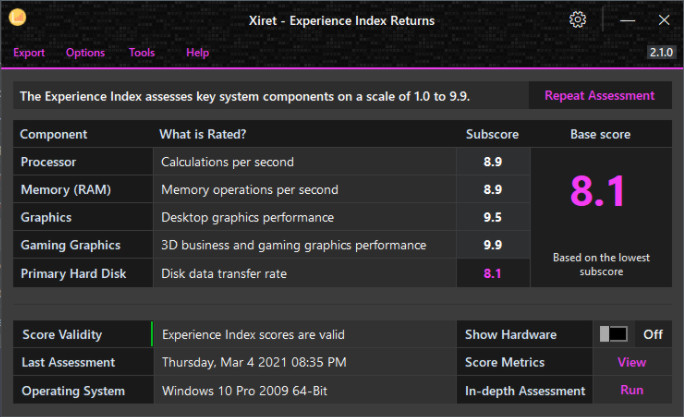Screen dimensions: 684x417
Task: Click the Base score column header
Action: 600,134
